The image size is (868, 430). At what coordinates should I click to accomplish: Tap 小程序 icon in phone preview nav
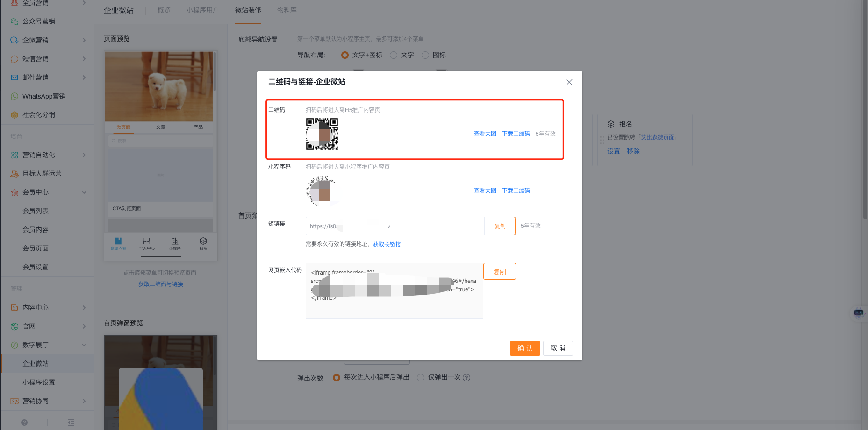175,241
